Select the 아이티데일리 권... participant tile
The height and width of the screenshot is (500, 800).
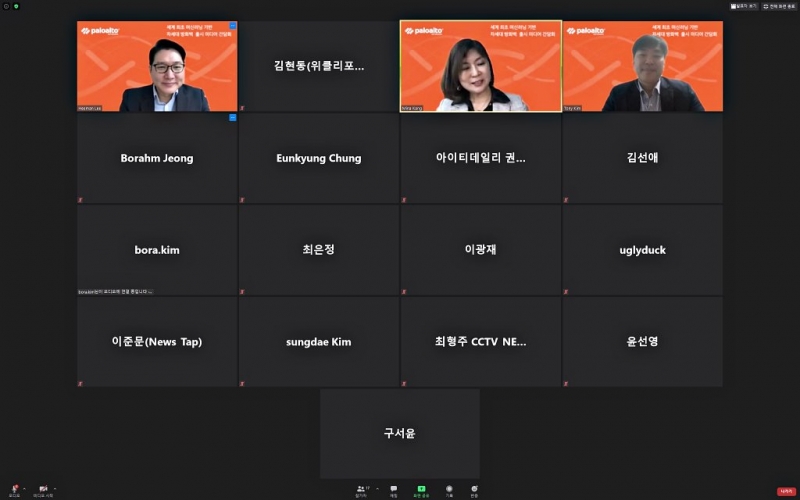click(x=481, y=158)
